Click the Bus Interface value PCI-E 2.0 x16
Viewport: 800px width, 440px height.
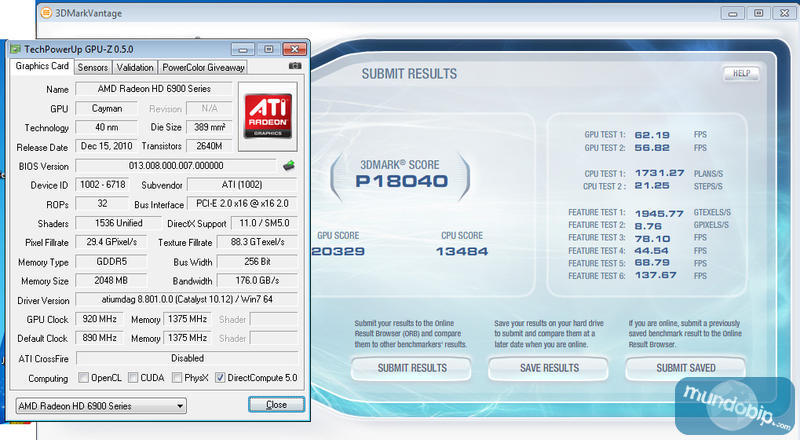click(x=242, y=203)
